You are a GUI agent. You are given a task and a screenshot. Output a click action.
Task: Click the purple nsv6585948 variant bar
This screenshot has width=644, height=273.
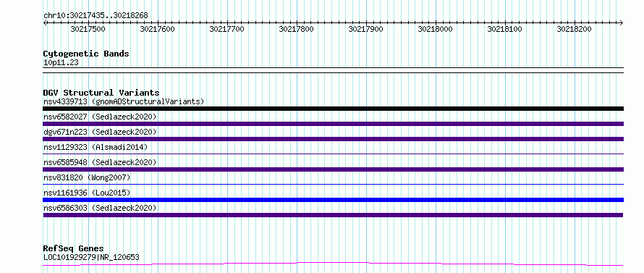[333, 169]
